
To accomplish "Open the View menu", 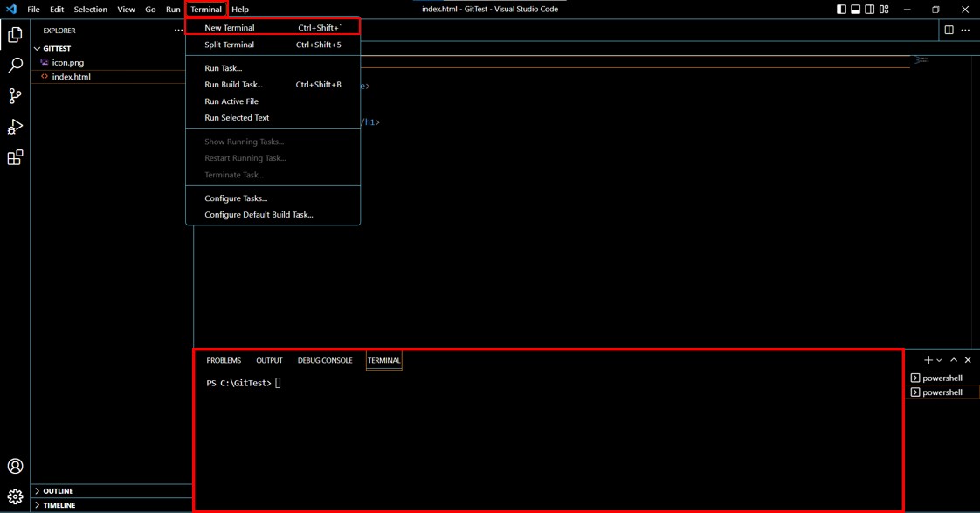I will coord(126,10).
